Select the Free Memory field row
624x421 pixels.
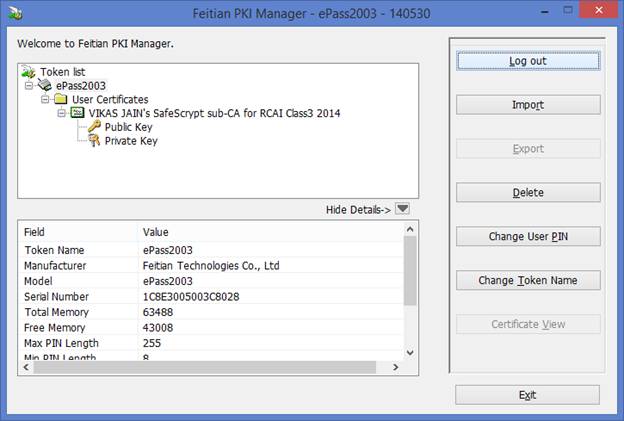tap(211, 328)
